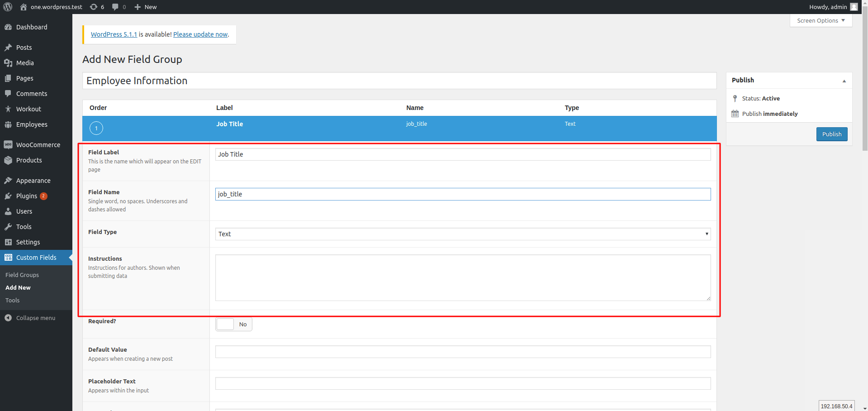This screenshot has width=868, height=411.
Task: Click into the Instructions textarea
Action: pyautogui.click(x=463, y=277)
